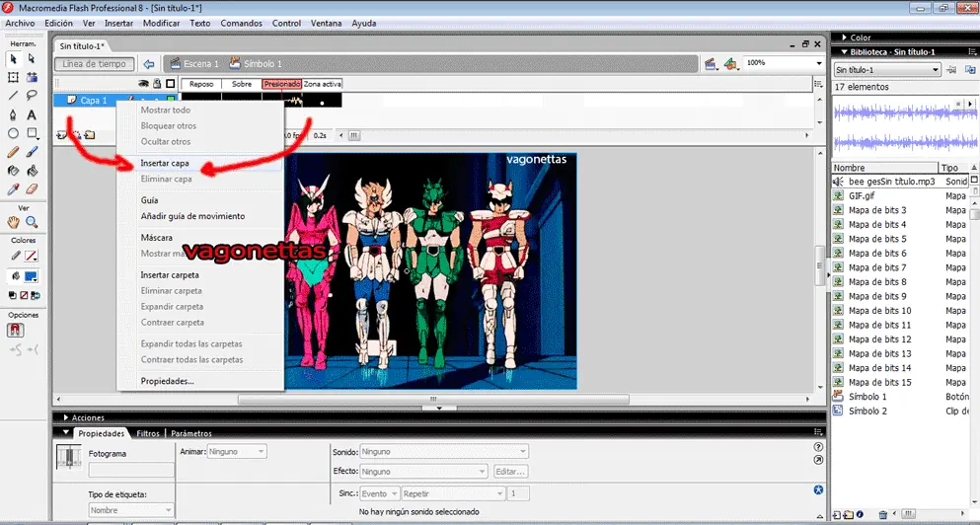Expand the Acciones panel
Screen dimensions: 980x525
[x=66, y=417]
